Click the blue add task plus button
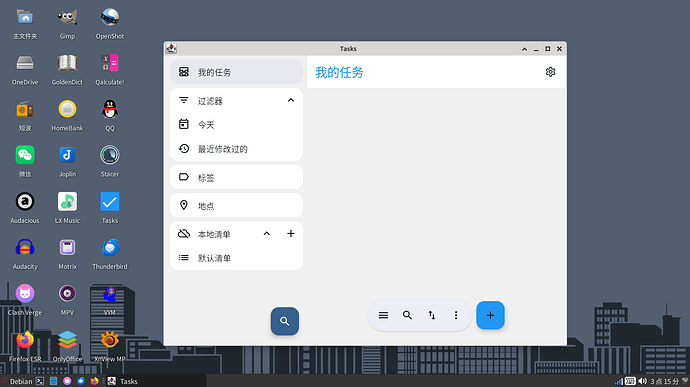The height and width of the screenshot is (387, 690). point(490,315)
